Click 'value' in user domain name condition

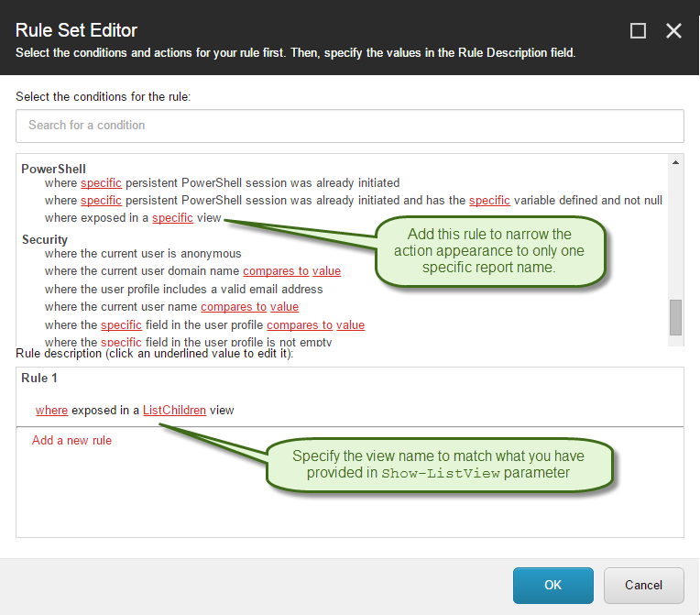(326, 271)
